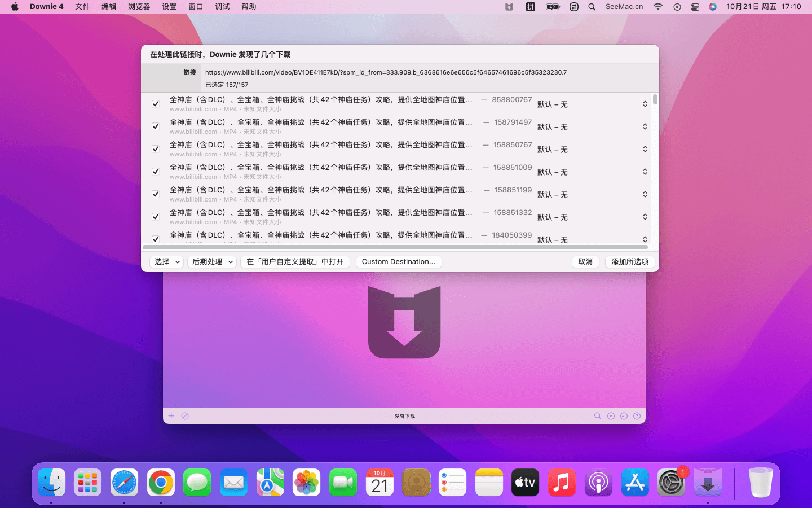Viewport: 812px width, 508px height.
Task: Click the Custom Destination... button
Action: pos(399,262)
